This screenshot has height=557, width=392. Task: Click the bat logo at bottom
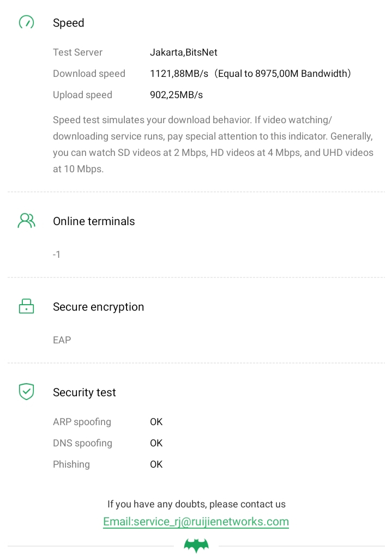click(x=196, y=545)
